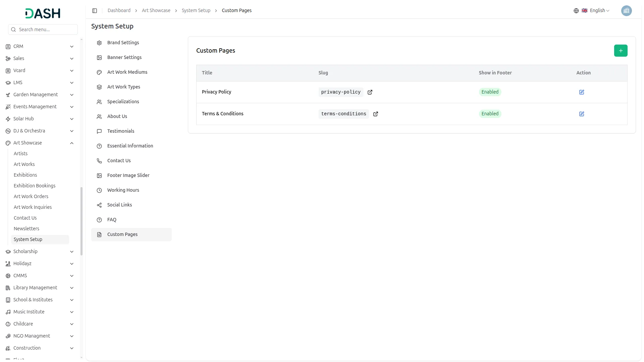Edit the Terms & Conditions page
The height and width of the screenshot is (362, 644).
tap(582, 114)
